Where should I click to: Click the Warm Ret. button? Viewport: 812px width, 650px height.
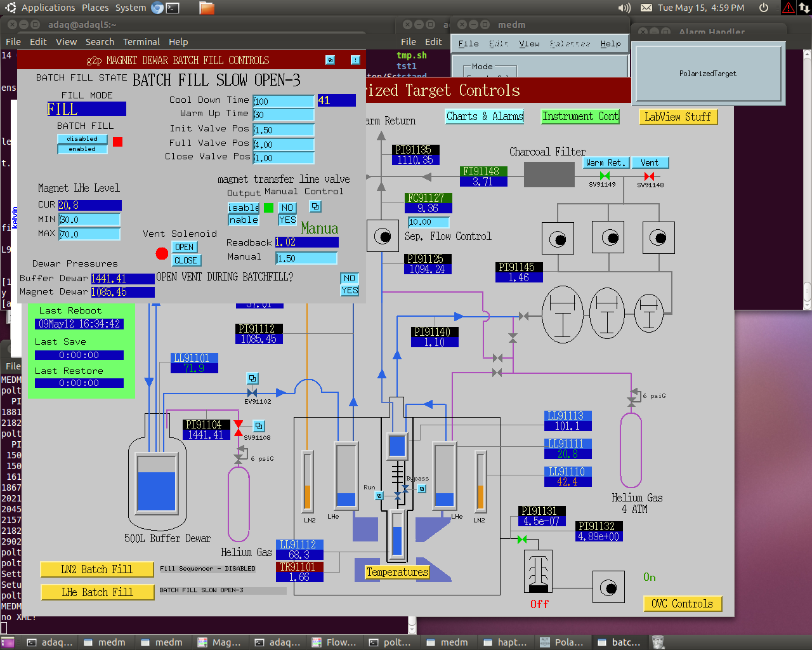pos(605,162)
